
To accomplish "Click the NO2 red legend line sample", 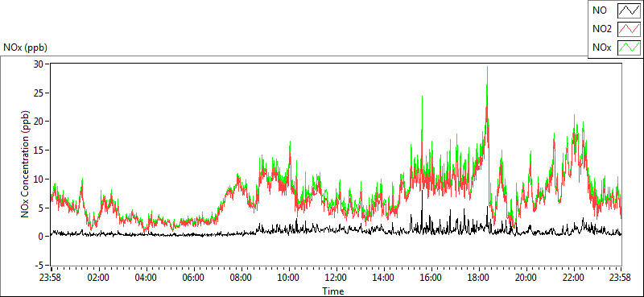I will point(629,29).
